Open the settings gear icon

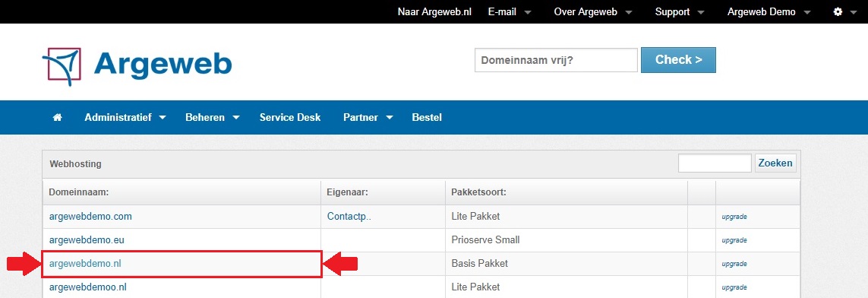point(838,11)
